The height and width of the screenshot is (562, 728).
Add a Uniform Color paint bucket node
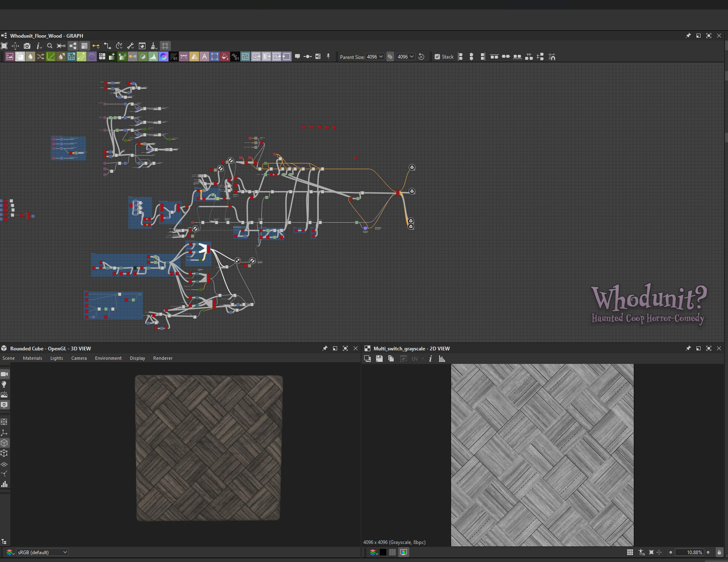point(225,56)
